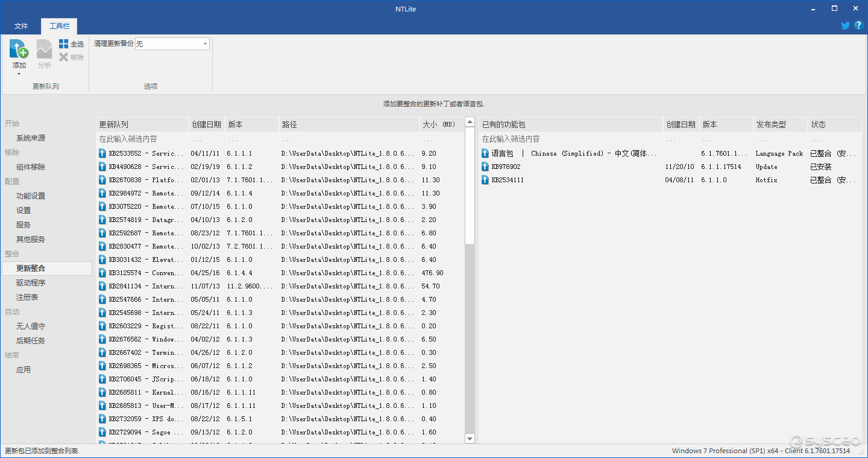Open 组件移除 in the sidebar

31,167
